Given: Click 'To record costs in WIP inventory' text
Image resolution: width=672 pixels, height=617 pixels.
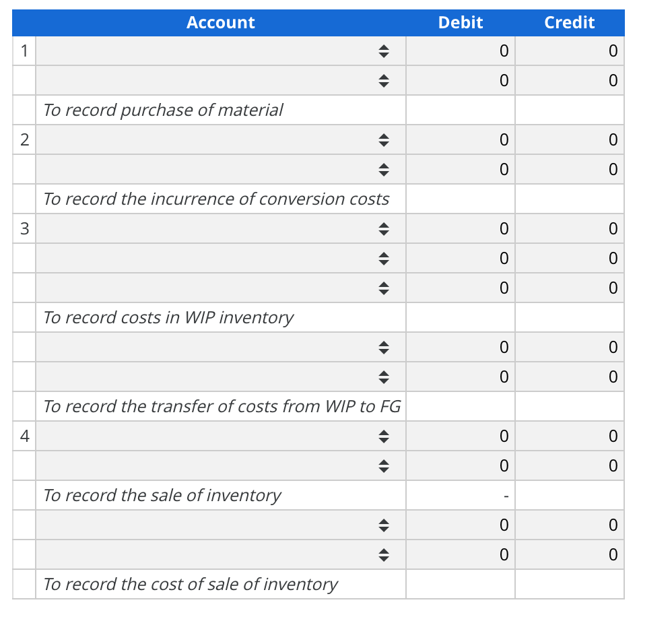Looking at the screenshot, I should tap(168, 318).
